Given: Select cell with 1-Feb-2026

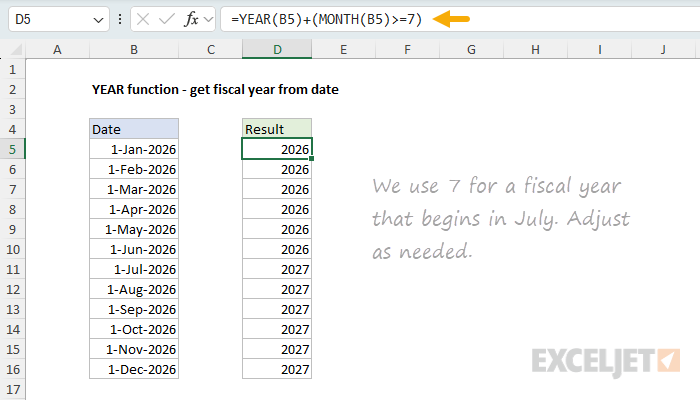Looking at the screenshot, I should coord(134,170).
